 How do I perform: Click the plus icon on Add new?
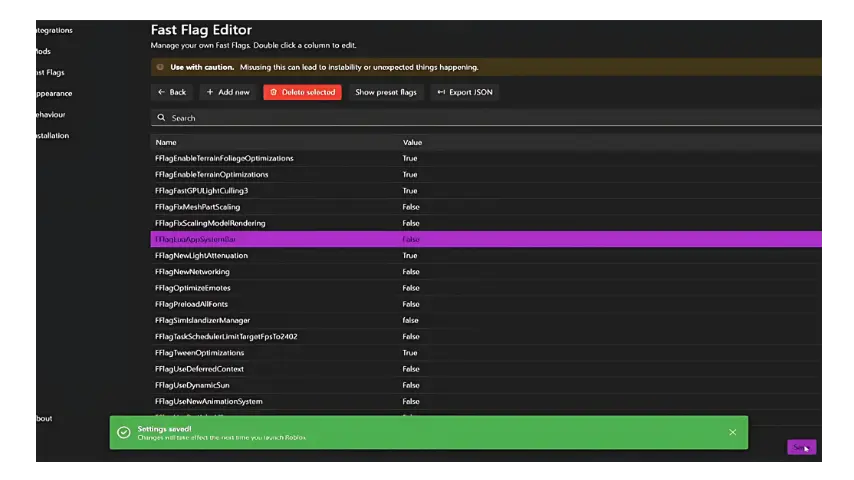click(x=210, y=92)
